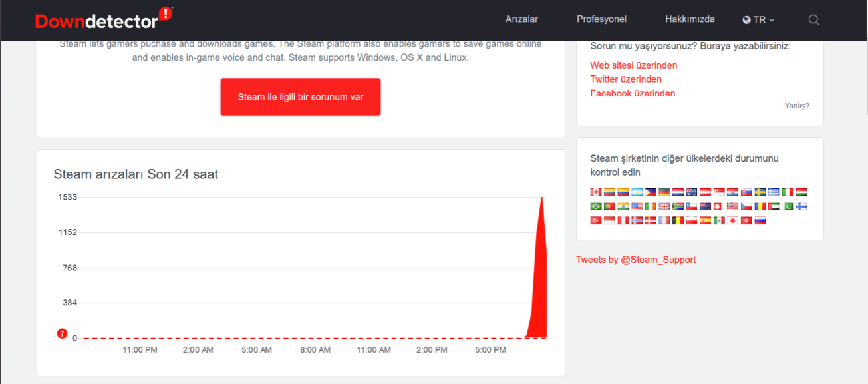Open the 'Web sitesi üzerinden' link

pos(634,65)
